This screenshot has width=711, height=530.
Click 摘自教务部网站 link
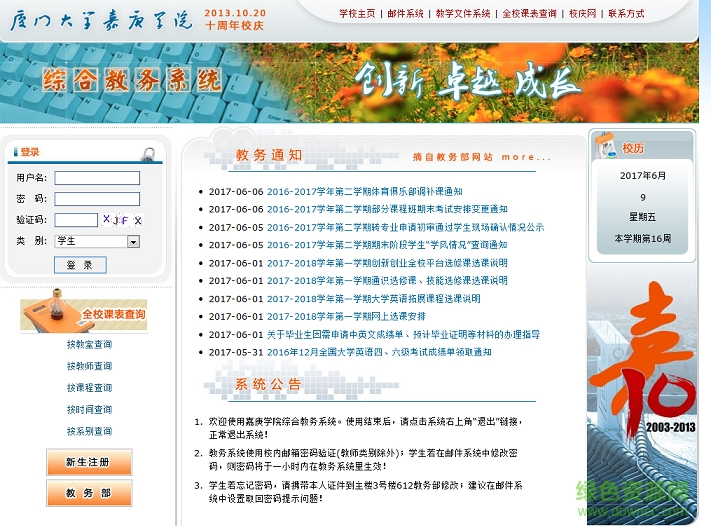click(x=453, y=157)
